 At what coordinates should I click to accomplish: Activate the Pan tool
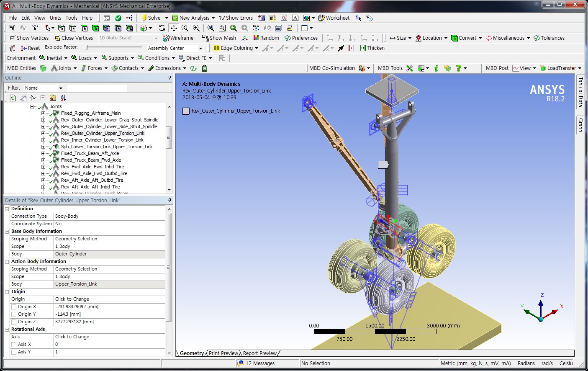174,28
